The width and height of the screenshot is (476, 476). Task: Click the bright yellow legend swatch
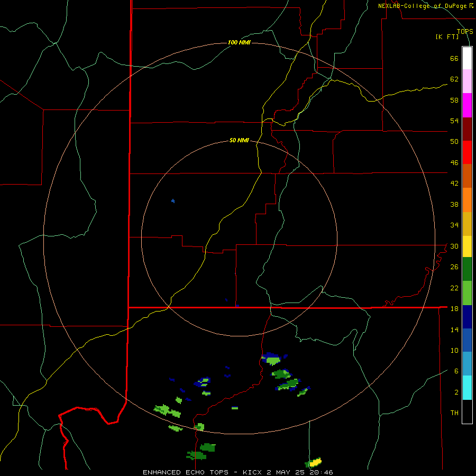click(x=467, y=246)
